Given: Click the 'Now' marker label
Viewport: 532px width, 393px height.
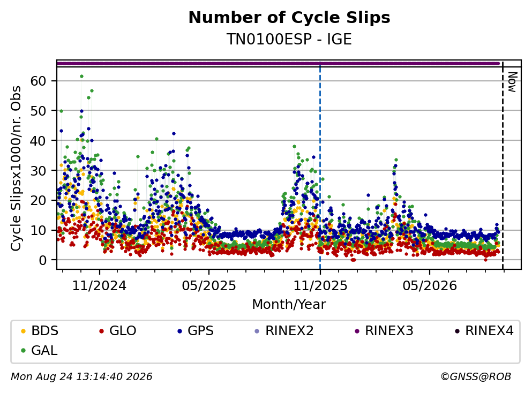Looking at the screenshot, I should coord(512,82).
